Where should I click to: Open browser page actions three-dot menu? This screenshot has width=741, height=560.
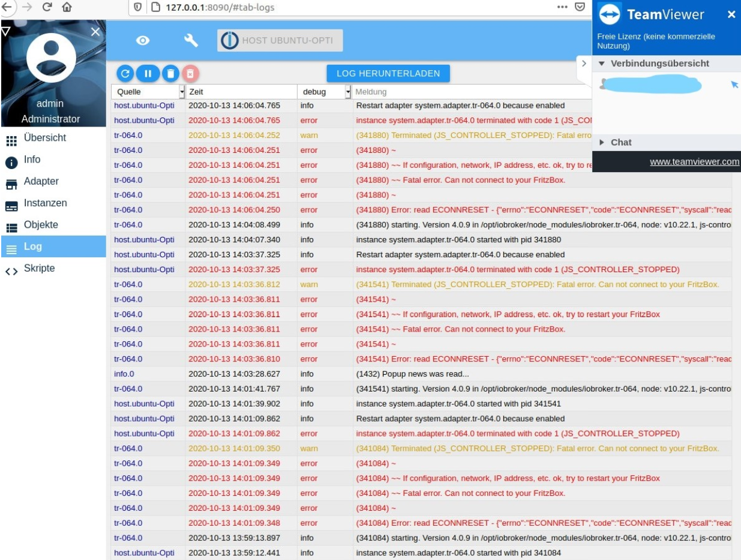[562, 7]
